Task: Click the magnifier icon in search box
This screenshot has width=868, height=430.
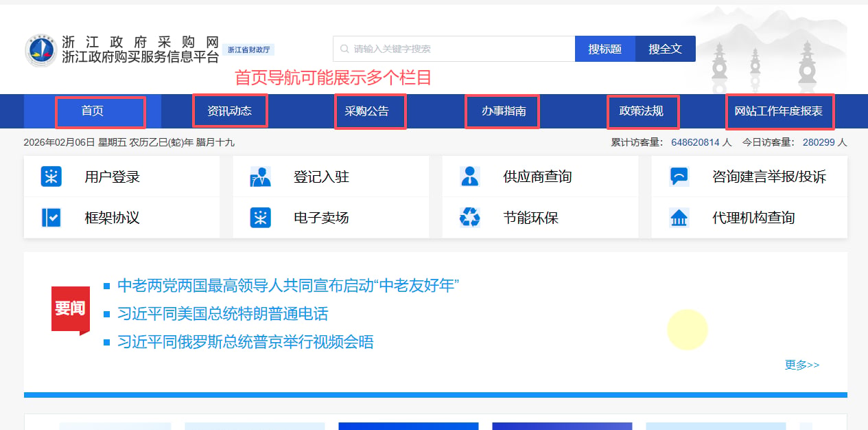Action: [344, 49]
